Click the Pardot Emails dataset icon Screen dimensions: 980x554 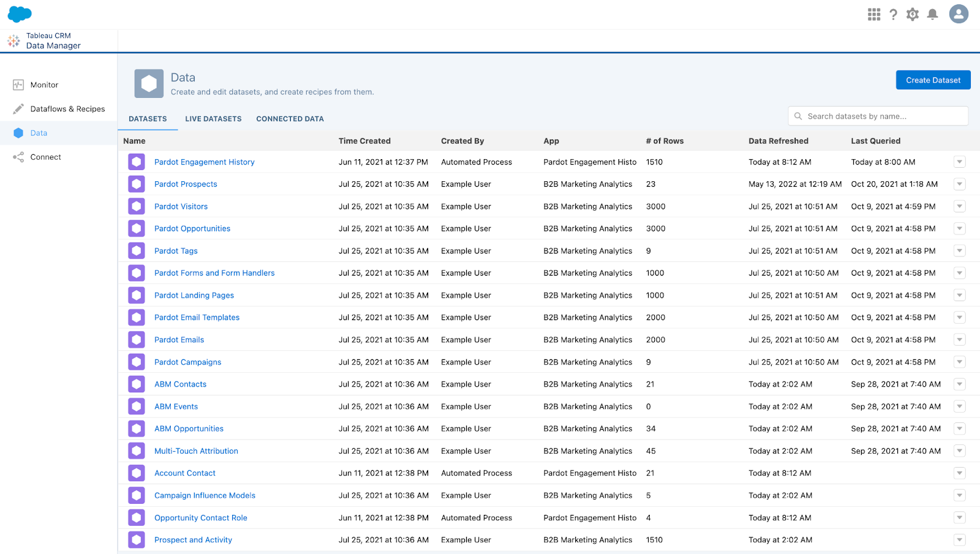[x=137, y=340]
